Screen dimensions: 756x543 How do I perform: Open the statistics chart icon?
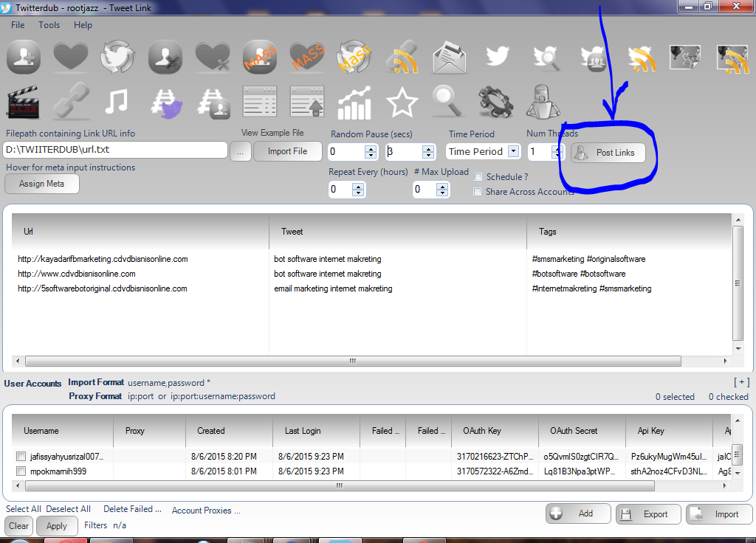coord(354,103)
